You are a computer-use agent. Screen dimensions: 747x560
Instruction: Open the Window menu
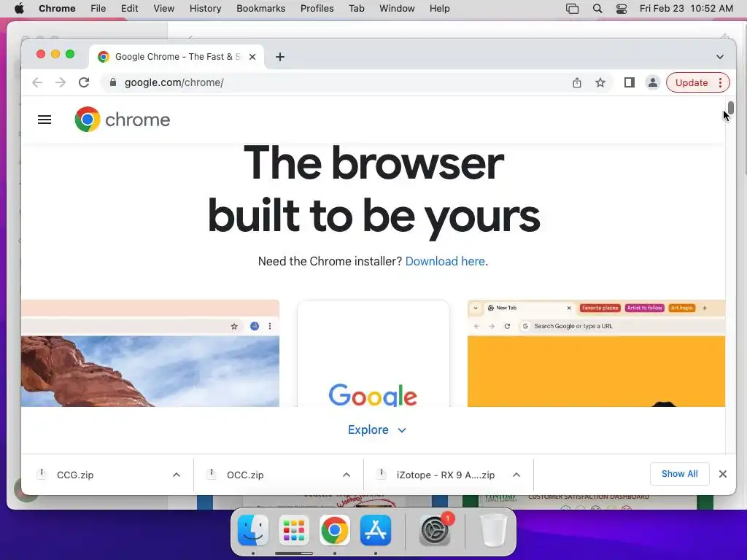pyautogui.click(x=397, y=9)
